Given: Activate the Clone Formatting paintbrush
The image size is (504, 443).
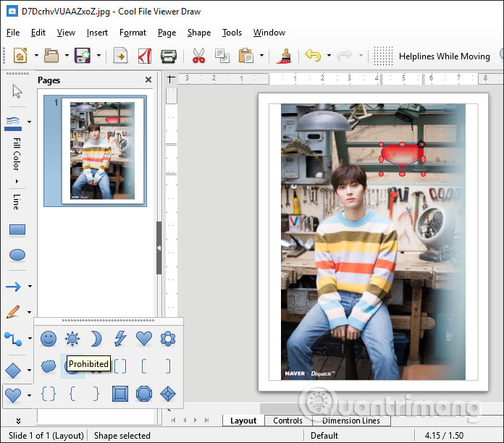Looking at the screenshot, I should pos(285,56).
